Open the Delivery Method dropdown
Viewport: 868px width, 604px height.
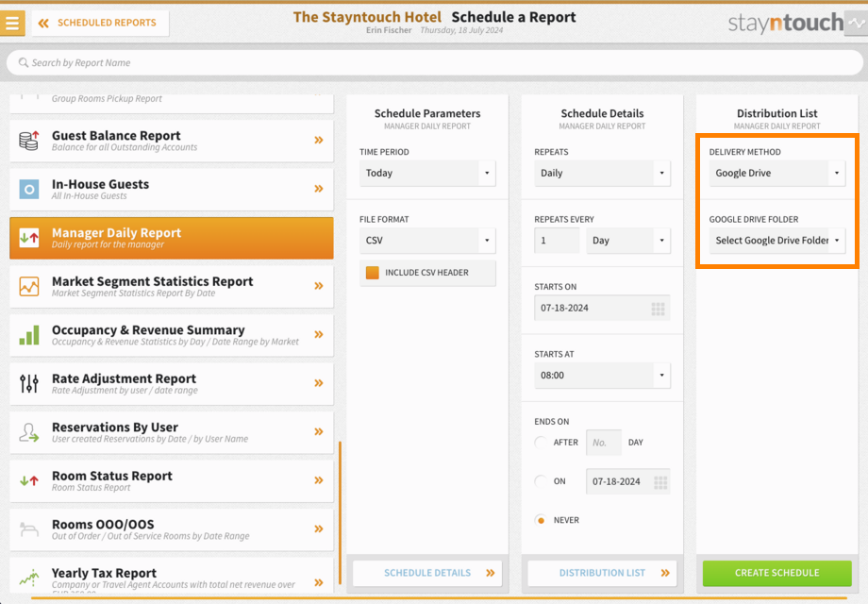[777, 174]
